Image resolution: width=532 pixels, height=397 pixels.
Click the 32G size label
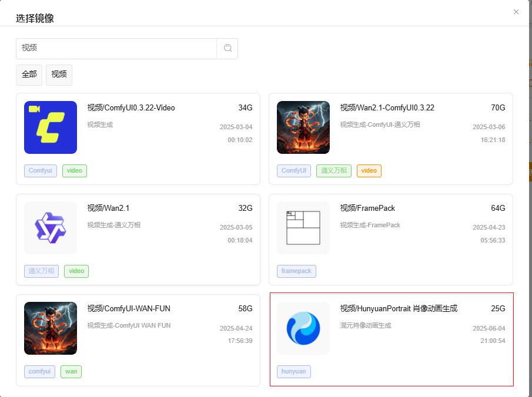(x=245, y=208)
